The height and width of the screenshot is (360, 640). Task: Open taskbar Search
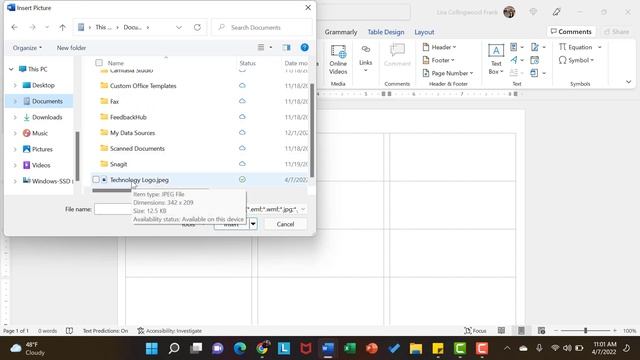click(x=174, y=349)
